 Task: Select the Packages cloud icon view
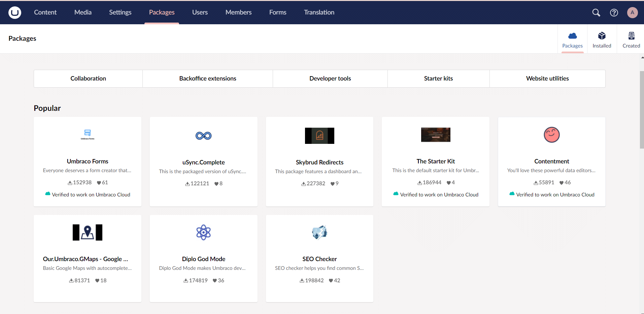point(572,36)
